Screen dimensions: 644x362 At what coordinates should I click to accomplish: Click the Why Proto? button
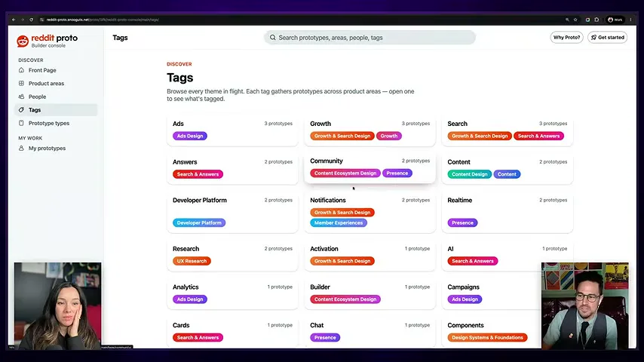coord(566,38)
